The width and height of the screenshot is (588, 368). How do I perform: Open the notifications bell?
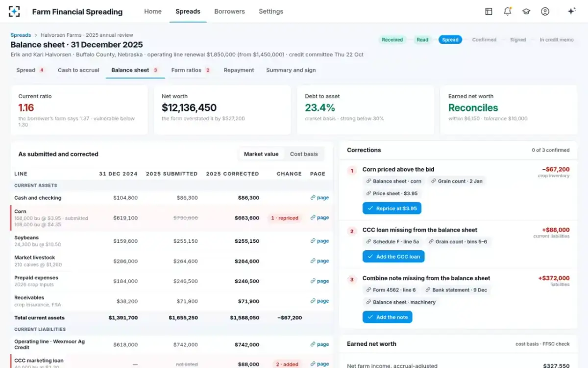(507, 11)
